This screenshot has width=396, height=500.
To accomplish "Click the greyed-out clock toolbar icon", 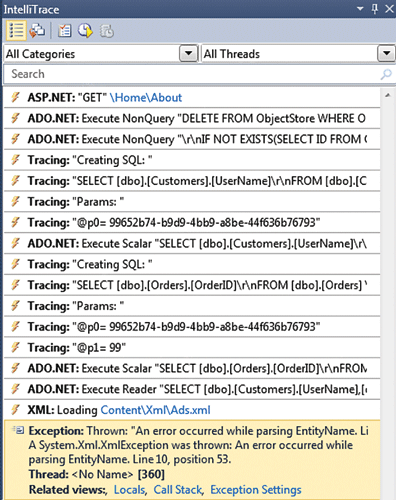I will tap(107, 31).
